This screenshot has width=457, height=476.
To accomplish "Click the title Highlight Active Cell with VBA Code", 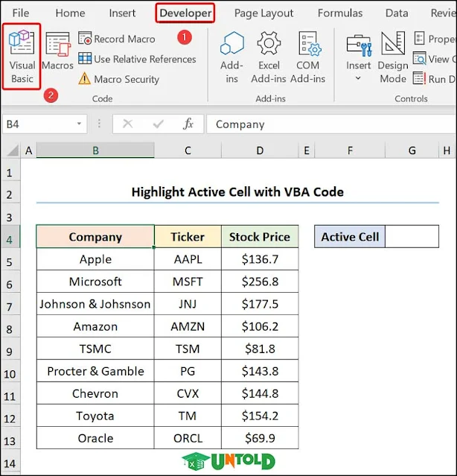I will (237, 192).
